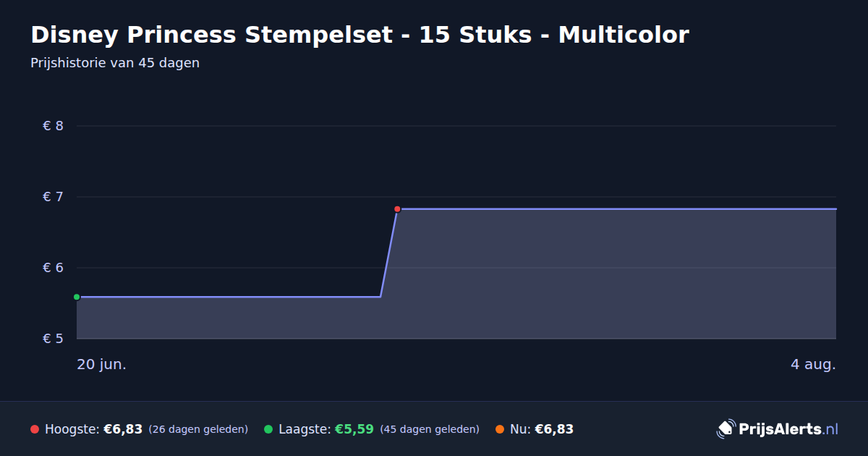This screenshot has height=456, width=868.
Task: Select the € 8 axis label
Action: click(54, 126)
